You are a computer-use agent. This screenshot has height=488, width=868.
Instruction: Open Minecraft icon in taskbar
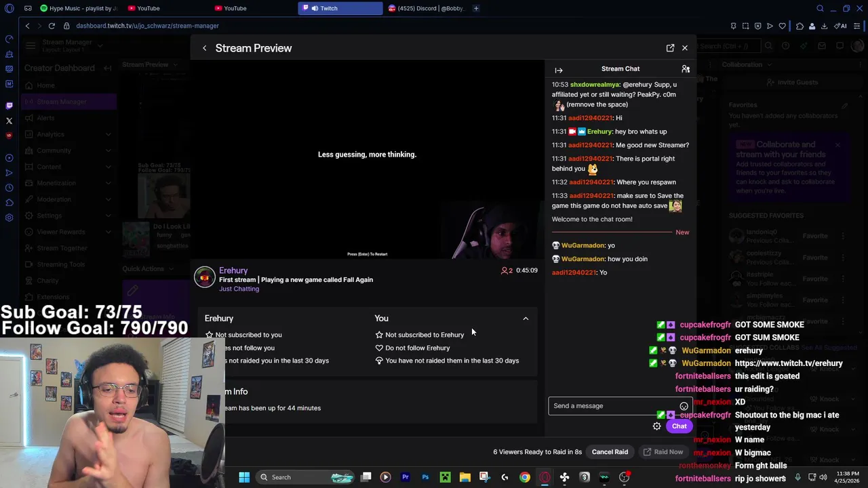[445, 477]
